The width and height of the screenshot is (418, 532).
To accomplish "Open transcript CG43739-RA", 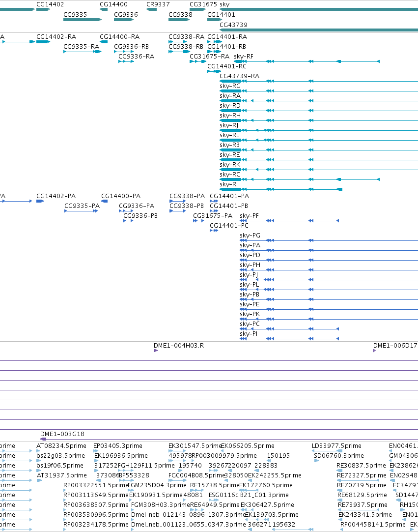I will pos(239,76).
